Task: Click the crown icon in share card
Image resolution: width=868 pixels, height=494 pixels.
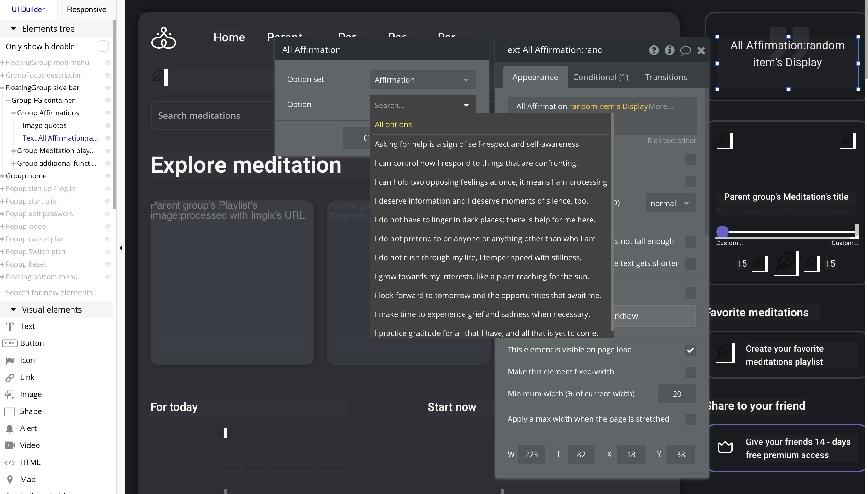Action: (x=725, y=448)
